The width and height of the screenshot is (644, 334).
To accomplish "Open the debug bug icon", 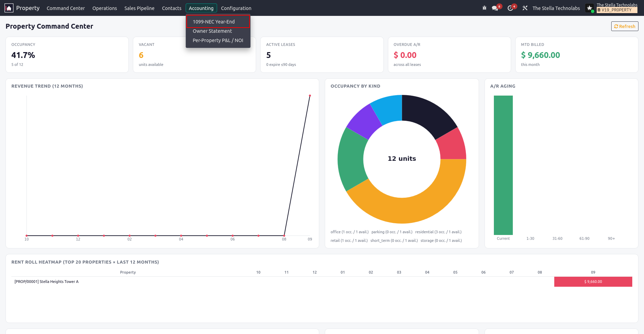I will pyautogui.click(x=485, y=8).
